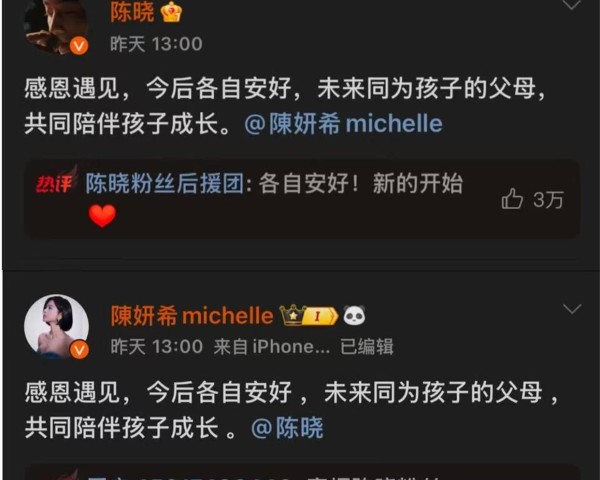Open 陈晓粉丝后援团 commenter profile
The width and height of the screenshot is (600, 480).
[x=165, y=184]
